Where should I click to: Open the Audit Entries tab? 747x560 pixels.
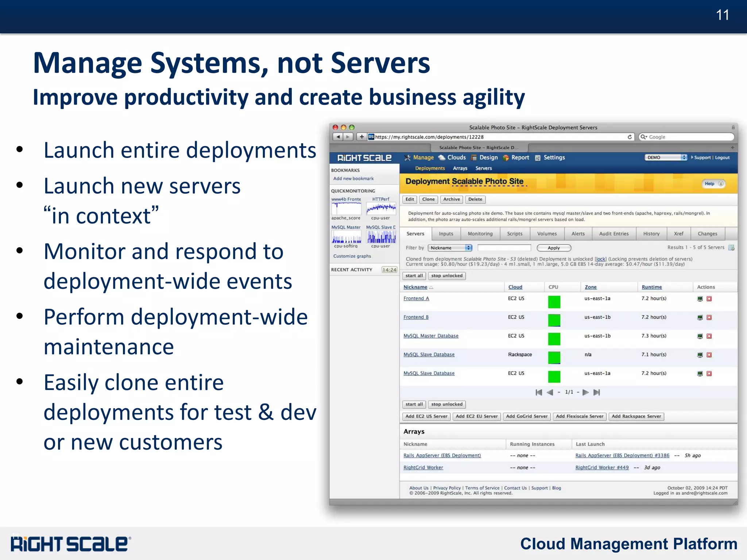coord(614,234)
